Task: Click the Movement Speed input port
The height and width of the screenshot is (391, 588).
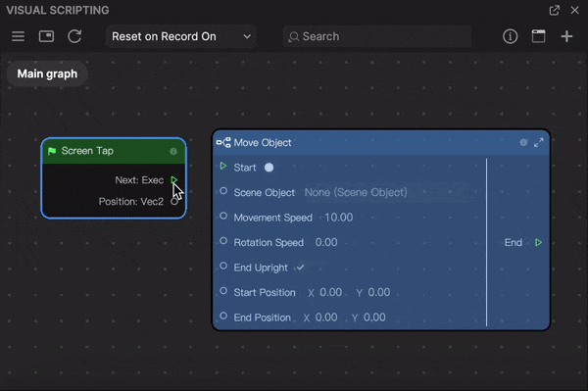Action: pos(223,216)
